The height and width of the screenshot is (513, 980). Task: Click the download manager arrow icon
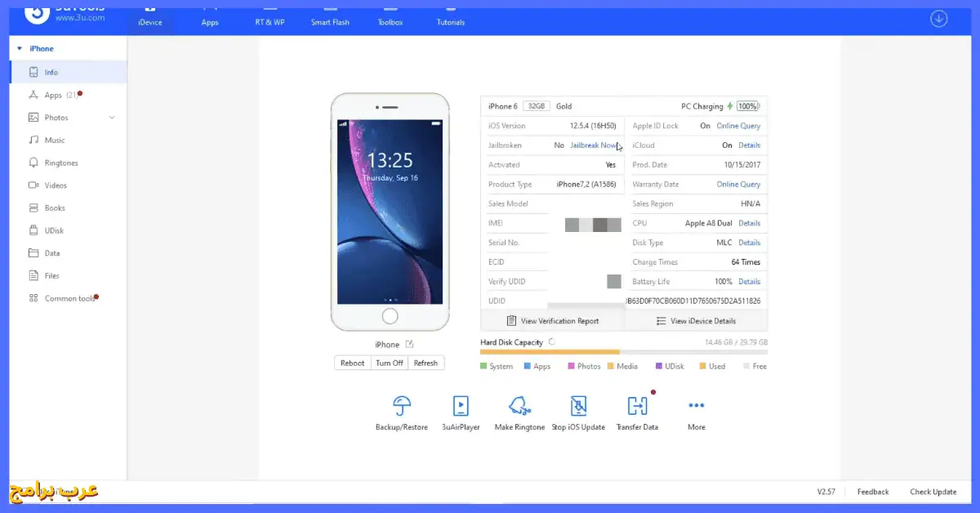(939, 18)
